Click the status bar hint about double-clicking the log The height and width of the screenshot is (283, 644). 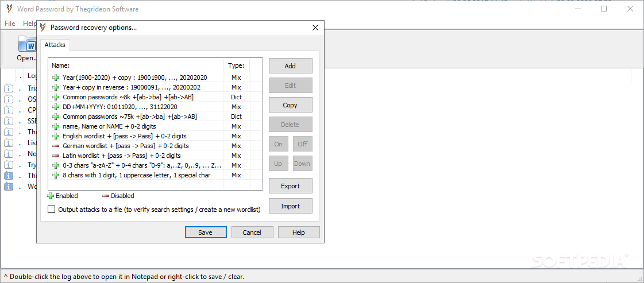pyautogui.click(x=124, y=277)
